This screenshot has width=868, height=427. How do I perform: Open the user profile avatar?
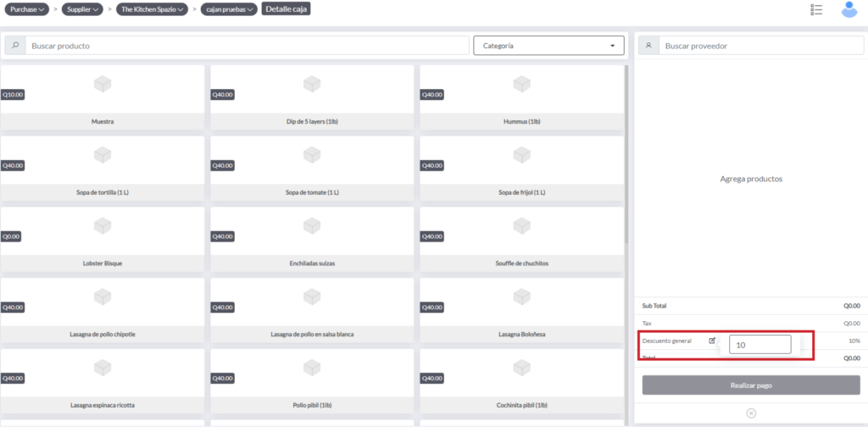click(849, 9)
